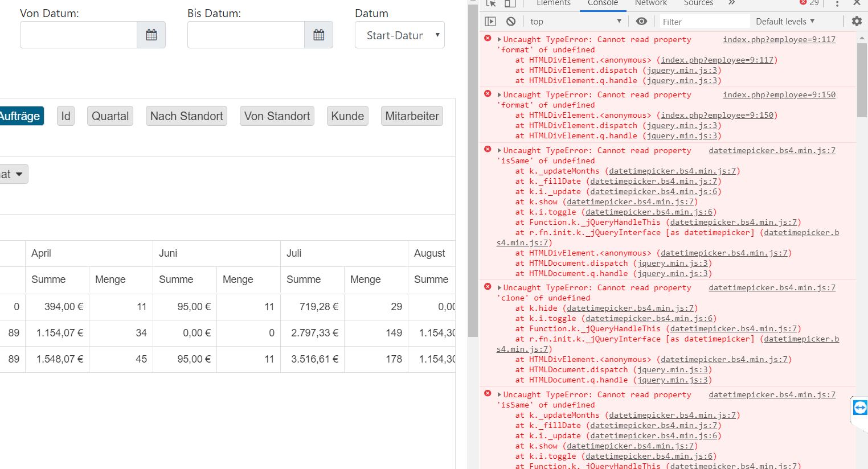Viewport: 868px width, 469px height.
Task: Click the console Filter input field
Action: tap(705, 21)
